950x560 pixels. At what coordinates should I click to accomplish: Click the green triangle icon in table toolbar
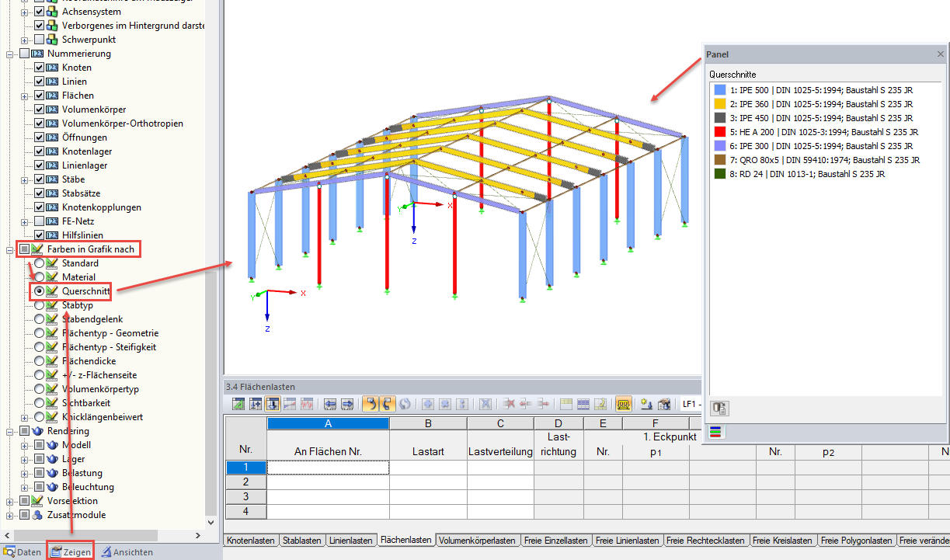click(238, 404)
